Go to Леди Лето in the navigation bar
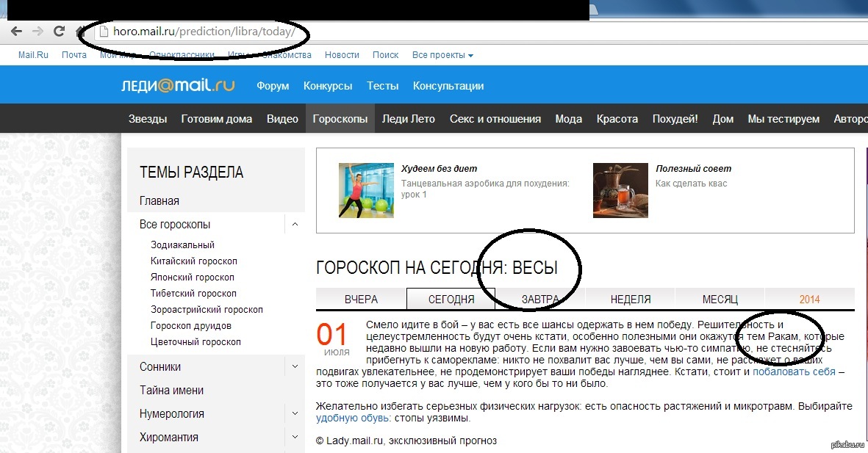Image resolution: width=868 pixels, height=453 pixels. (409, 118)
